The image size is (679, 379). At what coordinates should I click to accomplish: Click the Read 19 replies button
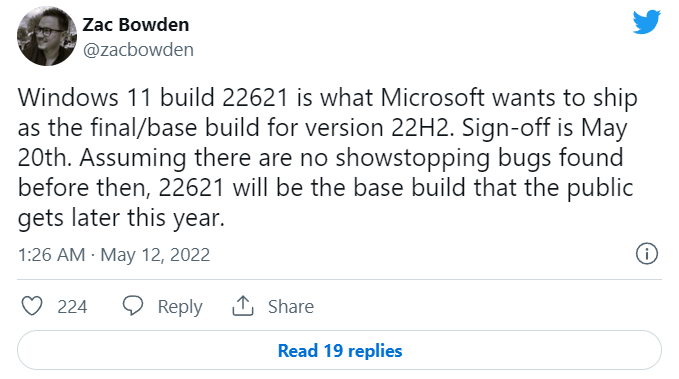point(340,350)
